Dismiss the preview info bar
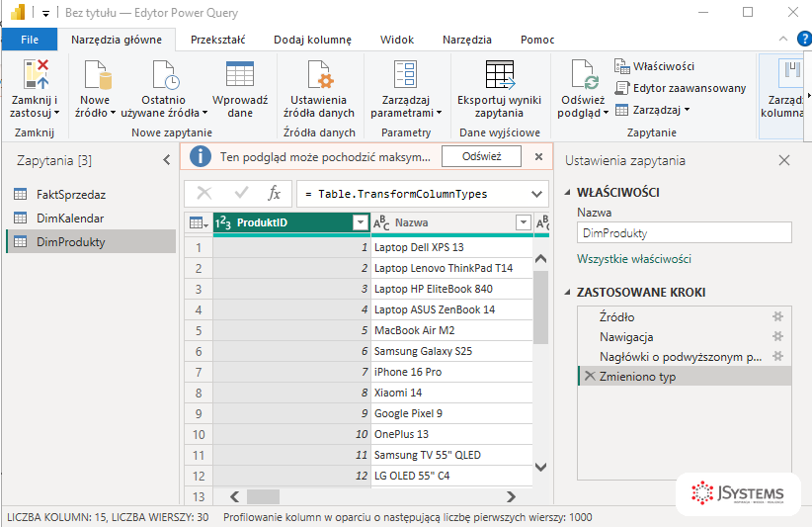Image resolution: width=812 pixels, height=527 pixels. click(538, 156)
